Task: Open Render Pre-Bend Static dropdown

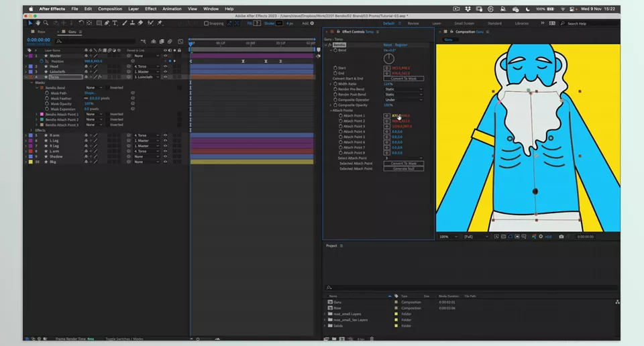Action: 403,89
